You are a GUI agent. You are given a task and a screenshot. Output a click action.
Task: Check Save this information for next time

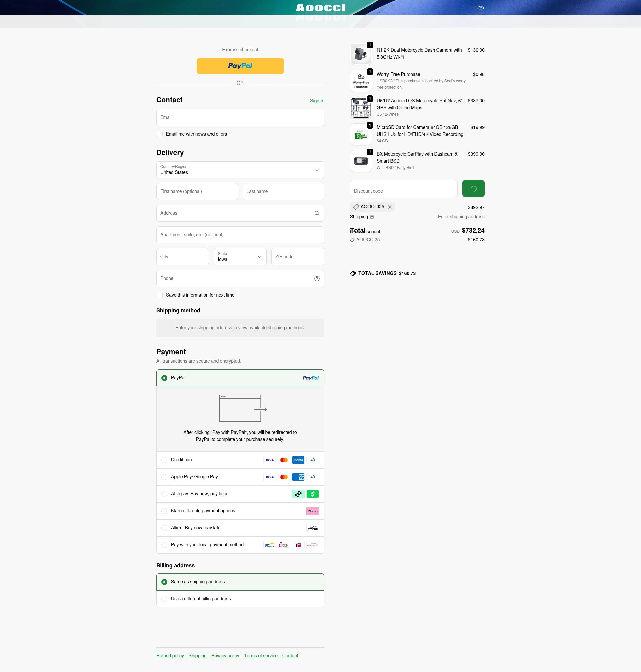(x=160, y=295)
